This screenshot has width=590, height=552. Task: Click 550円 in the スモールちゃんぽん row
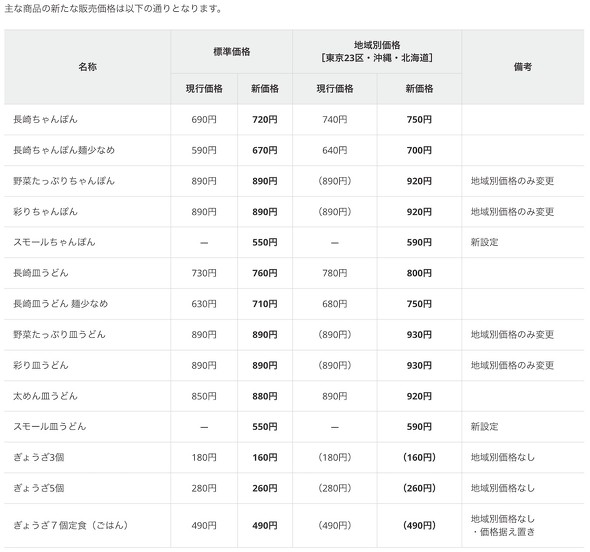(265, 242)
